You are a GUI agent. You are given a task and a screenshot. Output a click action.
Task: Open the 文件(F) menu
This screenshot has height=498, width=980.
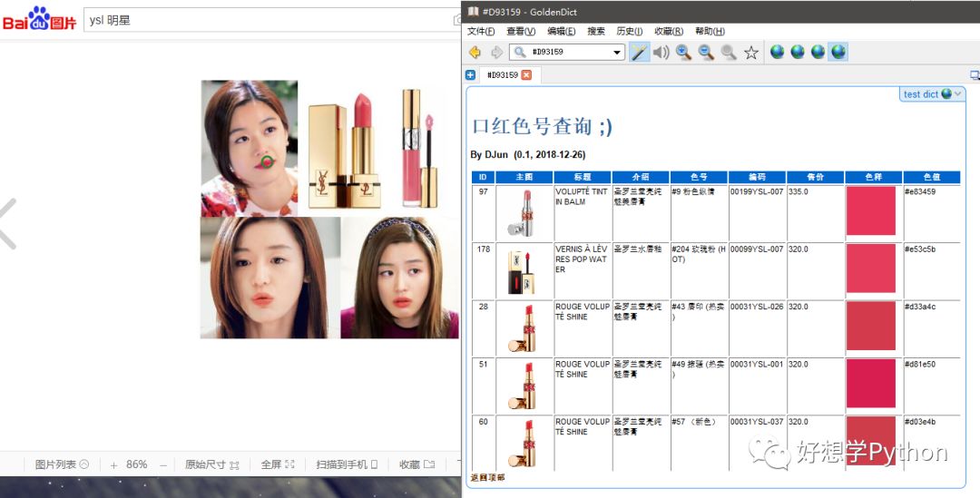coord(481,31)
